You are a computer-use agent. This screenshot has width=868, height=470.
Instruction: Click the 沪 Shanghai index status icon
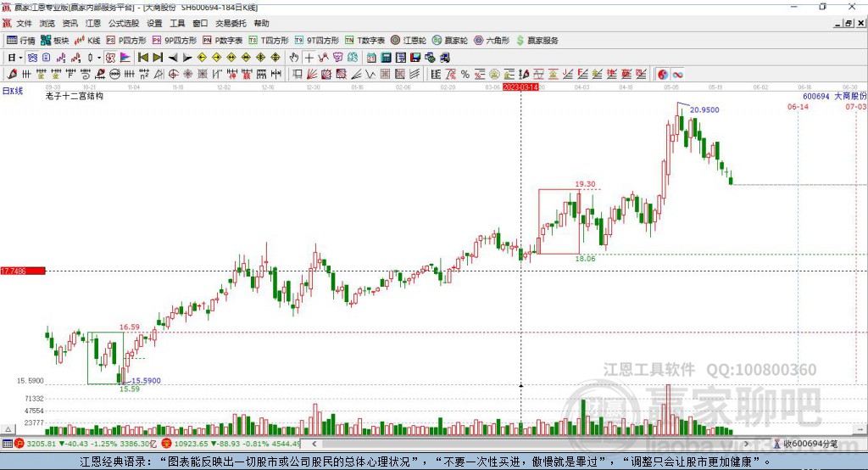[19, 444]
